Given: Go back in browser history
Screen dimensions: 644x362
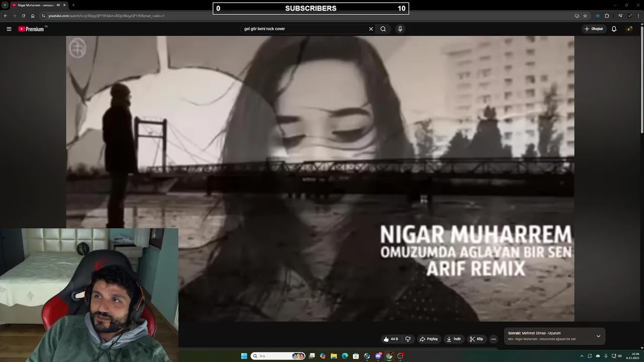Looking at the screenshot, I should 6,16.
